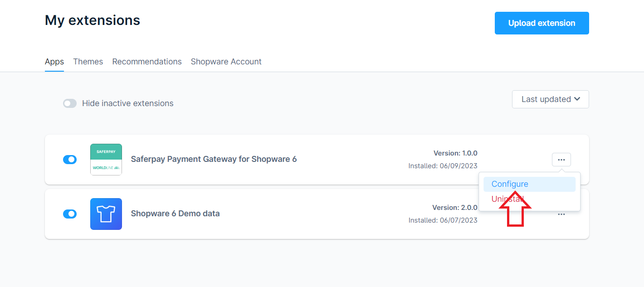Choose Configure from the context menu
Screen dimensions: 644x287
pyautogui.click(x=510, y=184)
